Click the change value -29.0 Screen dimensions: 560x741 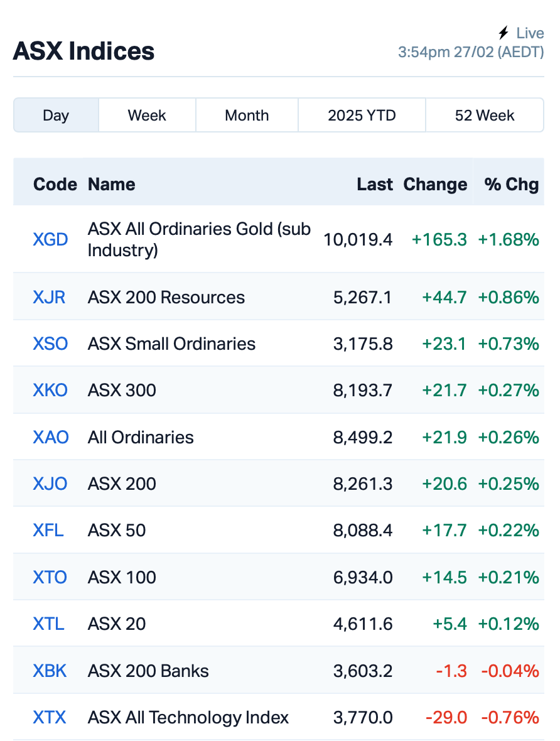click(446, 717)
